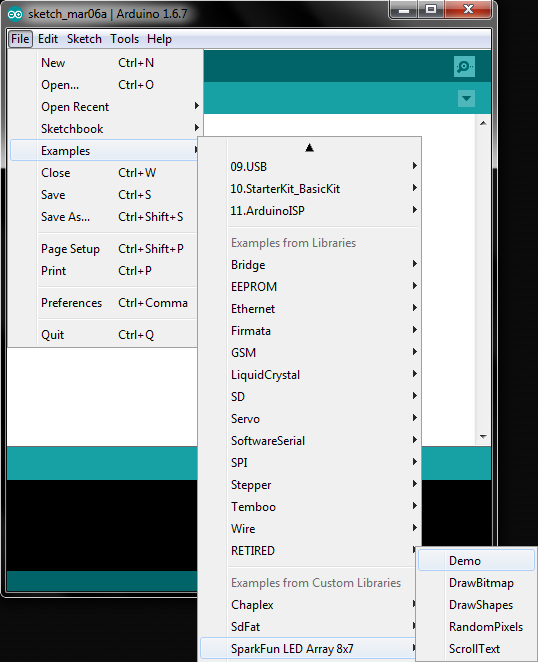Open the DrawBitmap example
The image size is (538, 662).
pyautogui.click(x=476, y=583)
